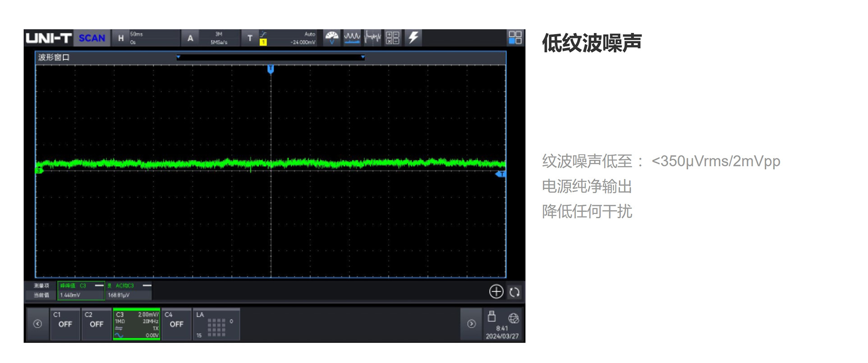Viewport: 868px width, 363px height.
Task: Toggle channel C4 on
Action: point(176,324)
